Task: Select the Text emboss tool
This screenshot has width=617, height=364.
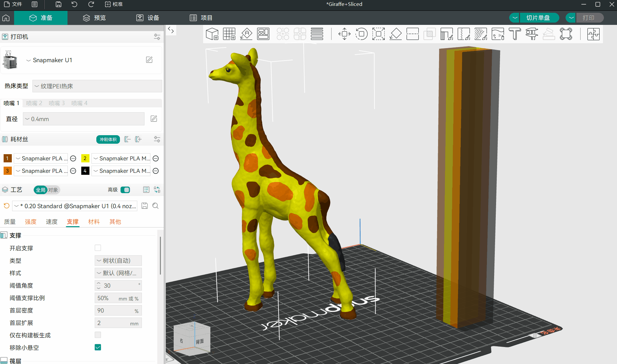Action: click(x=515, y=34)
